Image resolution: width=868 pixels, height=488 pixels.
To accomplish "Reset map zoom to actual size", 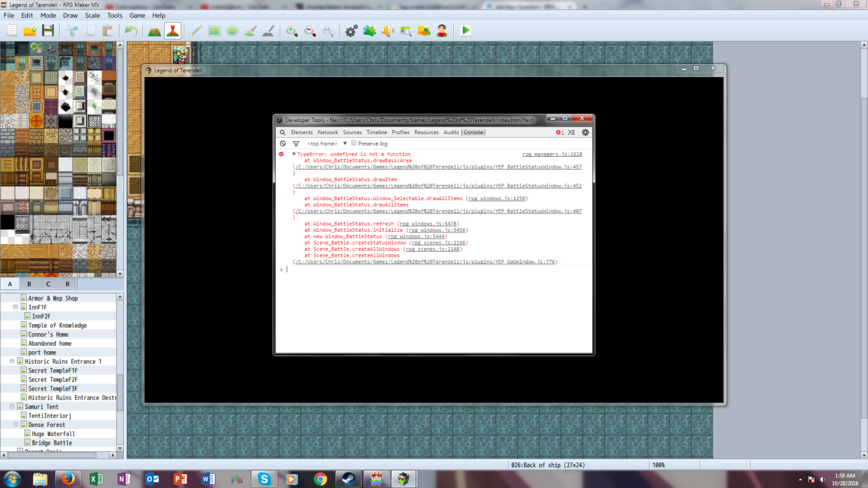I will point(328,30).
